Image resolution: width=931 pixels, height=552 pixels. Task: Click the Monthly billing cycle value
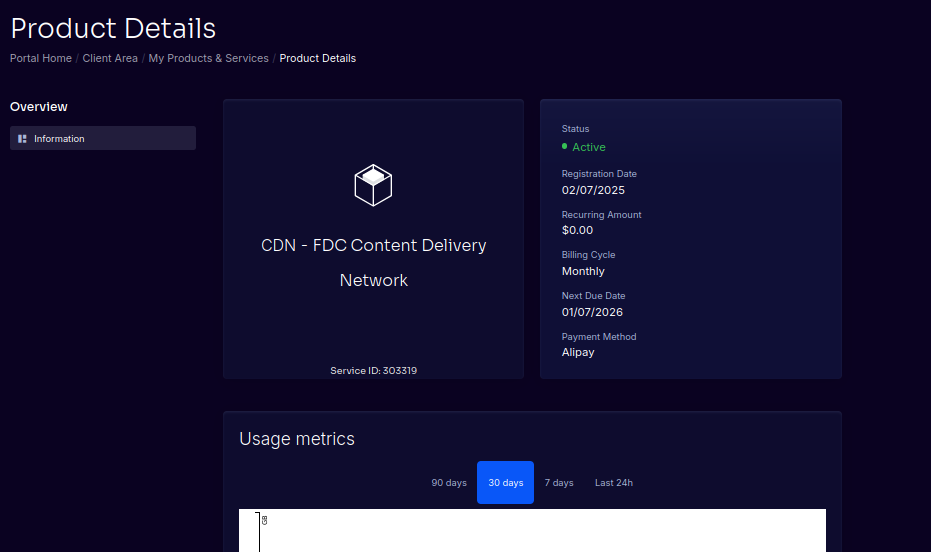(583, 271)
